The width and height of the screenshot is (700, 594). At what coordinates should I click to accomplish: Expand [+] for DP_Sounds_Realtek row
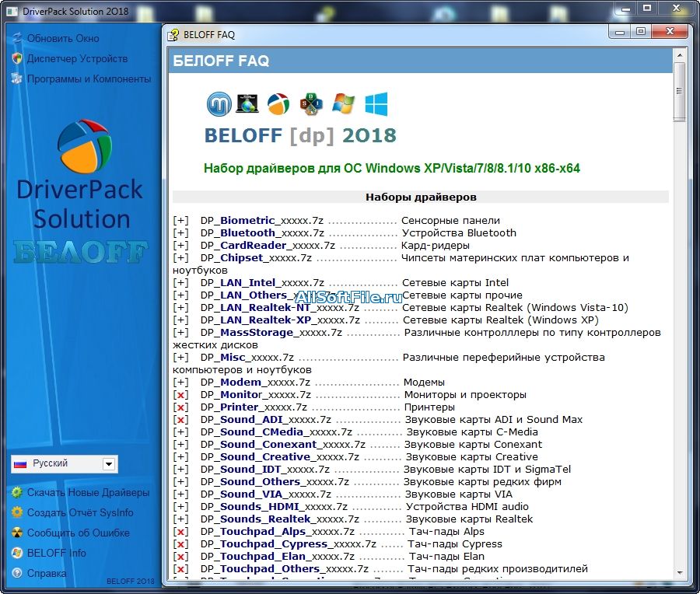coord(180,519)
